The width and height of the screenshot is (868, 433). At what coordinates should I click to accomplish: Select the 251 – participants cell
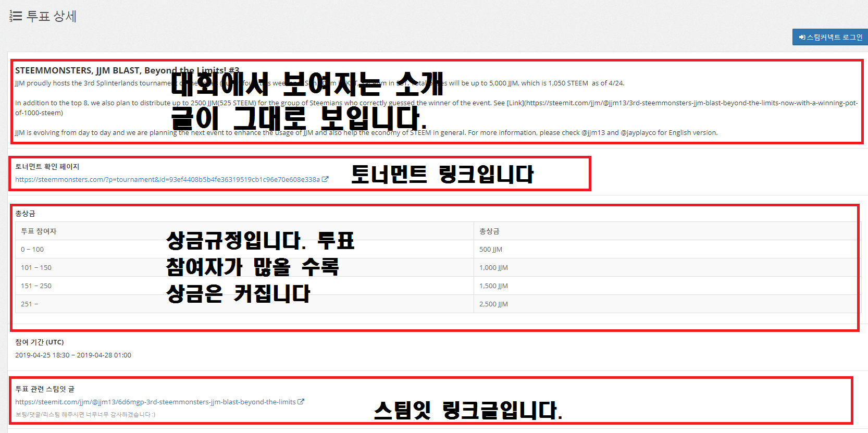click(244, 304)
